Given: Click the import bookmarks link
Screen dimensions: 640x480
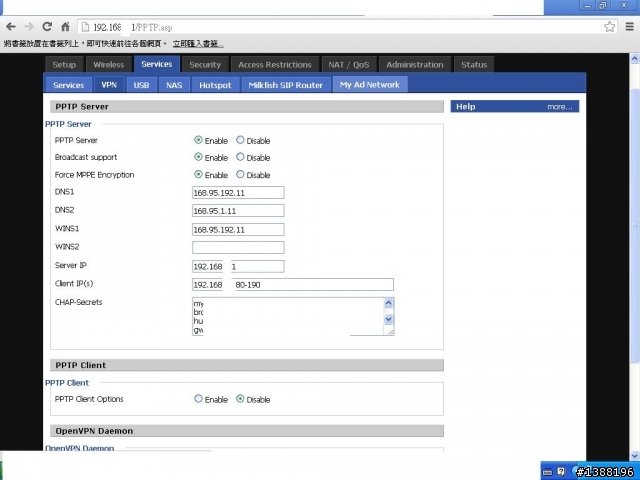Looking at the screenshot, I should [x=198, y=44].
